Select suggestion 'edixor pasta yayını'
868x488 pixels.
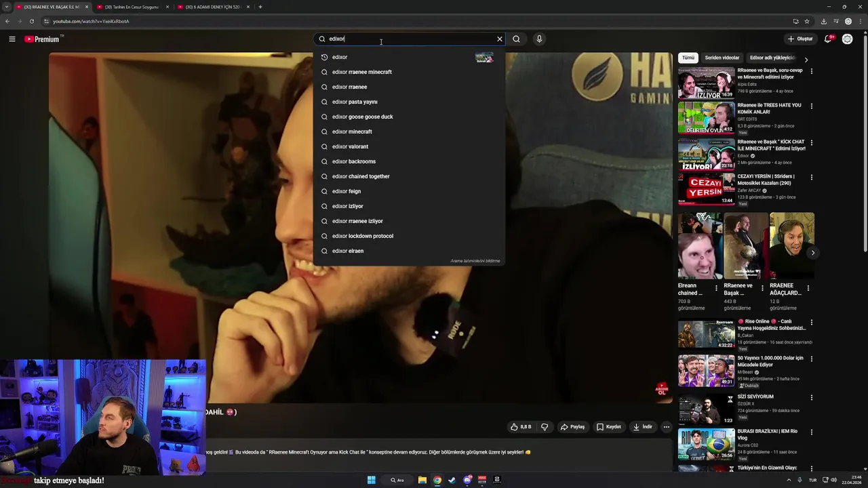click(409, 102)
